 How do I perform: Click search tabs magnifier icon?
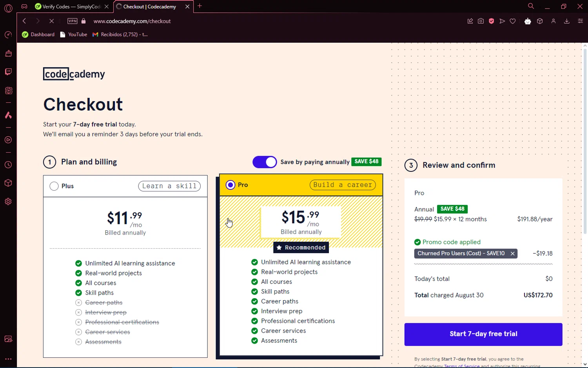click(x=531, y=6)
